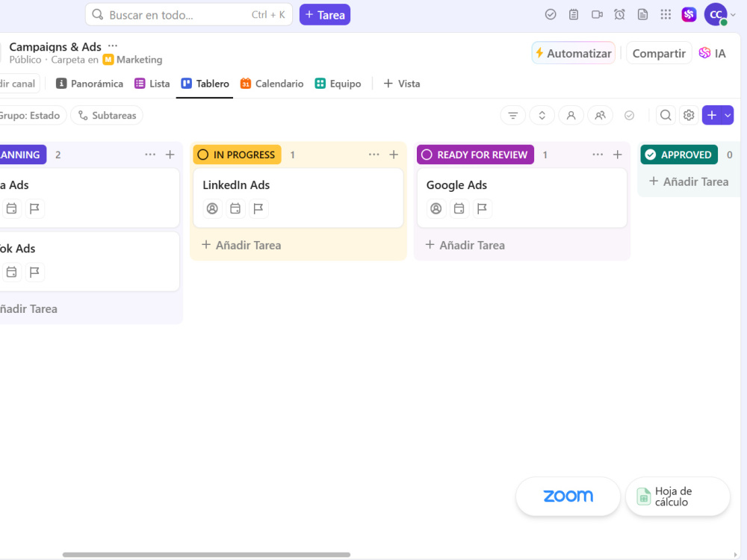Open the Planning column ellipsis menu

[x=150, y=155]
